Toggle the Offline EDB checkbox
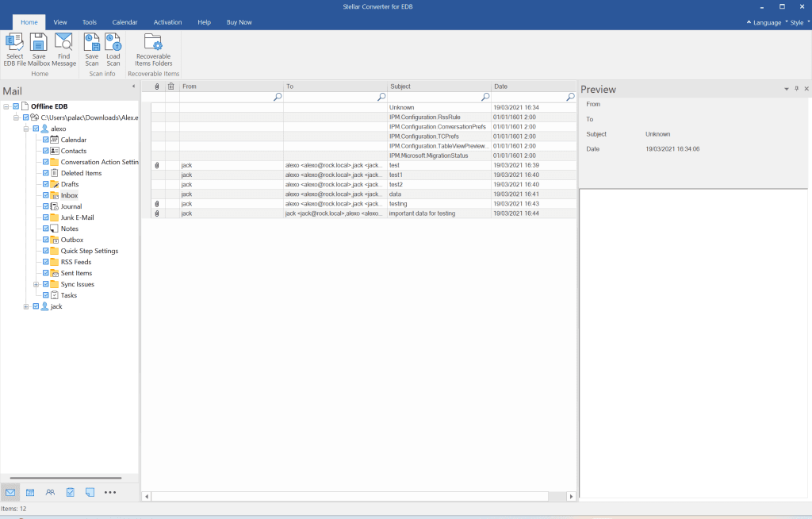812x519 pixels. pos(16,106)
